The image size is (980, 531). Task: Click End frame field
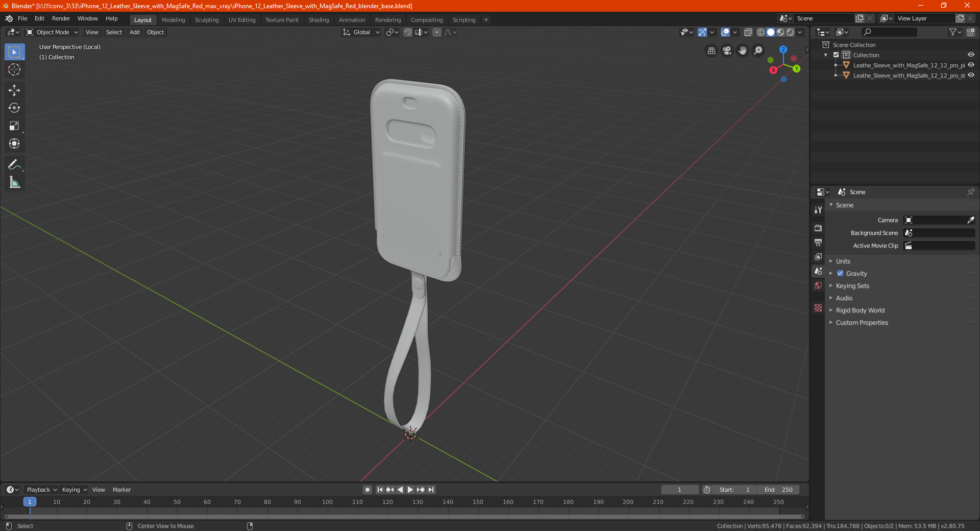(x=778, y=490)
